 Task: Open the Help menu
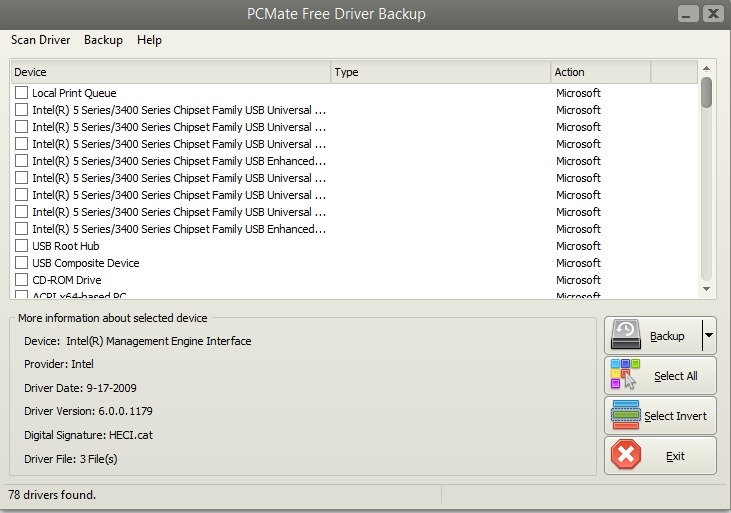[x=149, y=40]
